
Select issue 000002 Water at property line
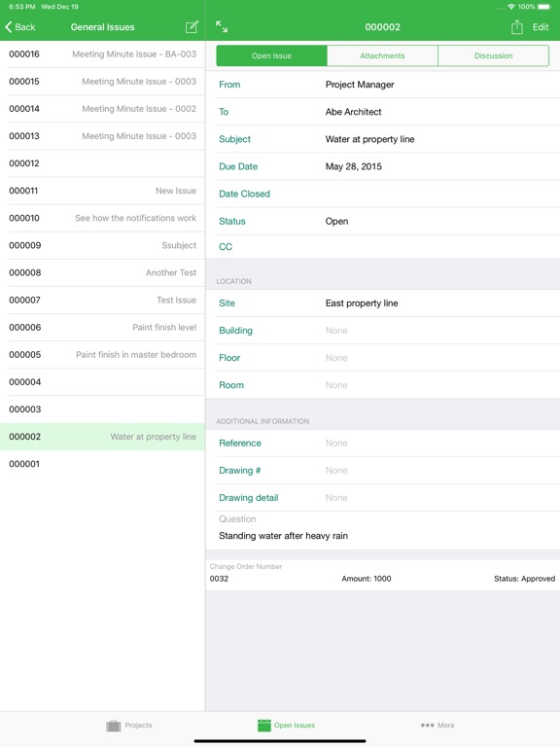[x=102, y=437]
